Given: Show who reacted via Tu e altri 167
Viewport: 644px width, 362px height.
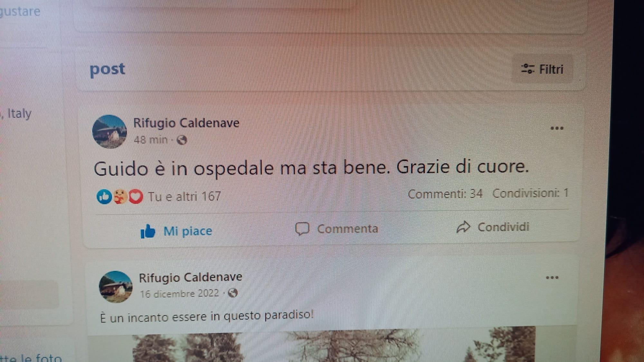Looking at the screenshot, I should [185, 196].
